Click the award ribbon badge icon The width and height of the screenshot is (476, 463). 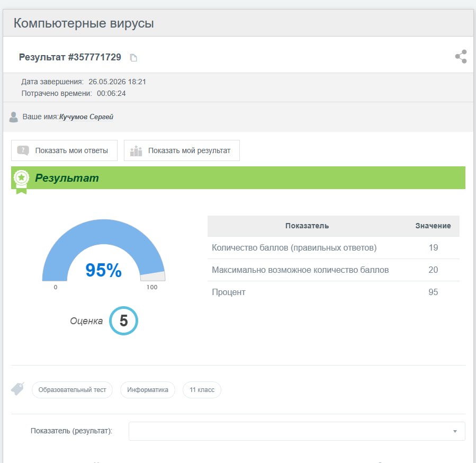click(x=21, y=181)
